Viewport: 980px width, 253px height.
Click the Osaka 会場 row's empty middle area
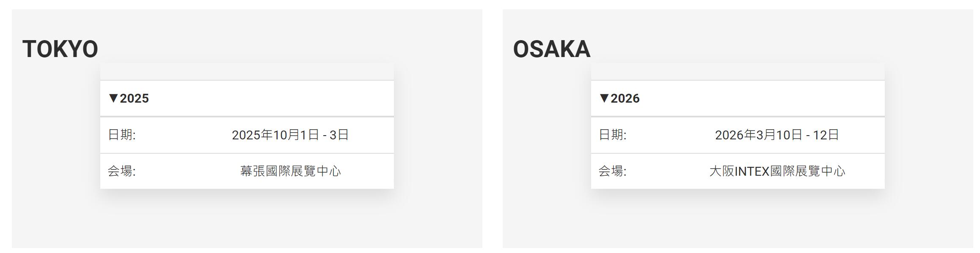point(668,171)
